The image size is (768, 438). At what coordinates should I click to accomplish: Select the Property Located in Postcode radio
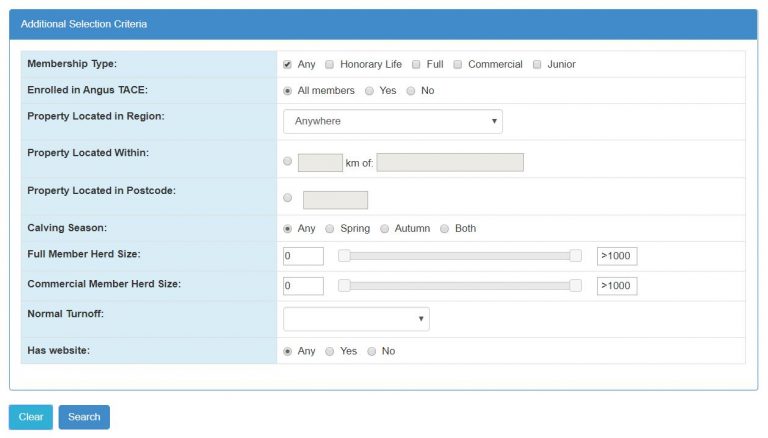tap(288, 198)
